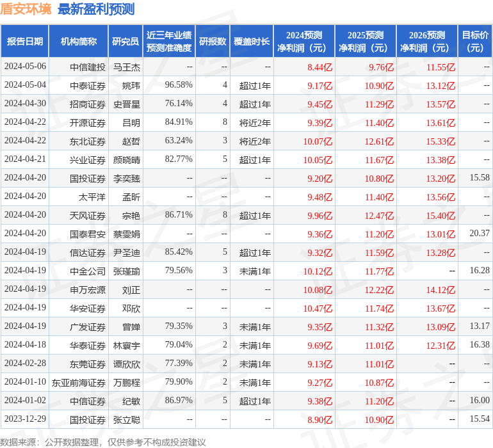The width and height of the screenshot is (493, 448).
Task: Click the accuracy value 63.24%
Action: pos(179,141)
